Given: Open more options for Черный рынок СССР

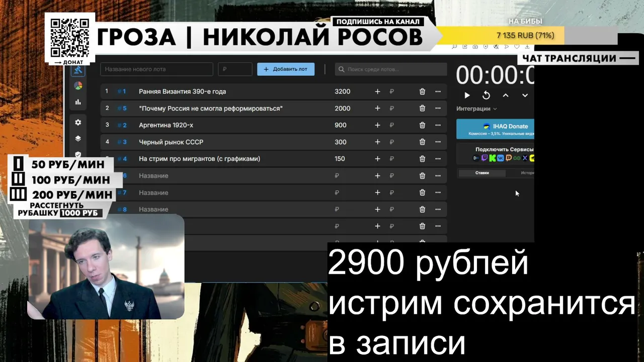Looking at the screenshot, I should (438, 142).
